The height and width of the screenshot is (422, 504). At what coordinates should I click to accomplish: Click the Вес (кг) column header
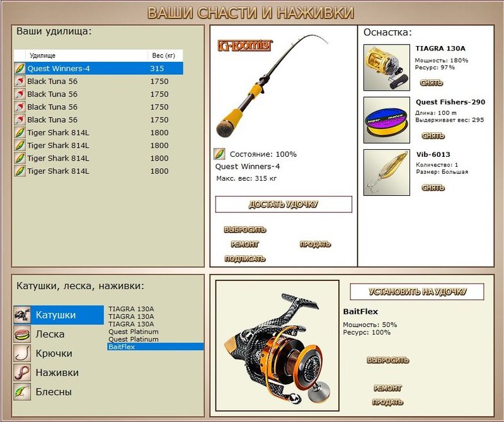[165, 55]
